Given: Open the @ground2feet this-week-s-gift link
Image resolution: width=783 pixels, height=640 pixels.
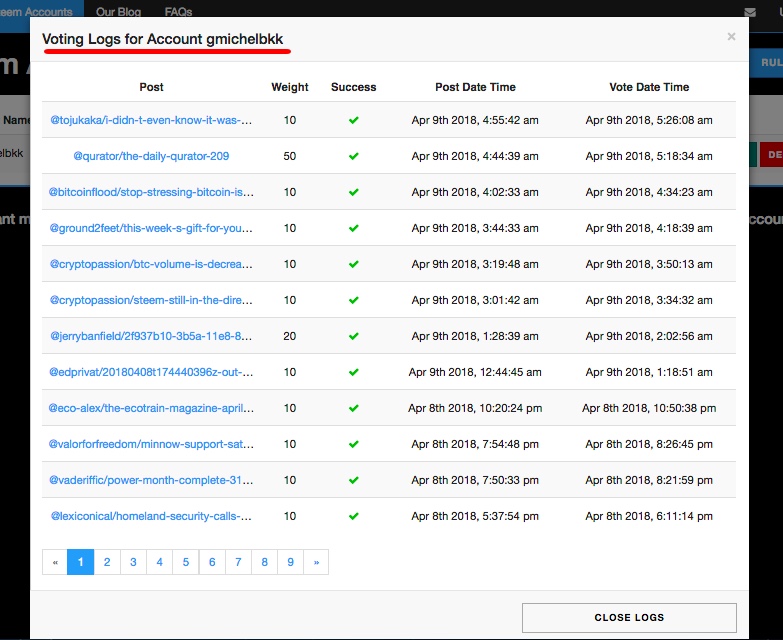Looking at the screenshot, I should coord(151,228).
